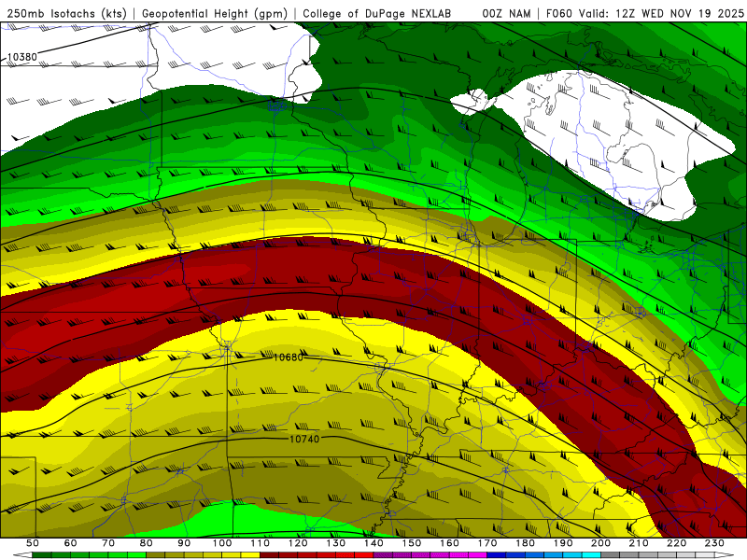The height and width of the screenshot is (560, 747).
Task: Click the 230 value on the color scale
Action: pos(714,543)
